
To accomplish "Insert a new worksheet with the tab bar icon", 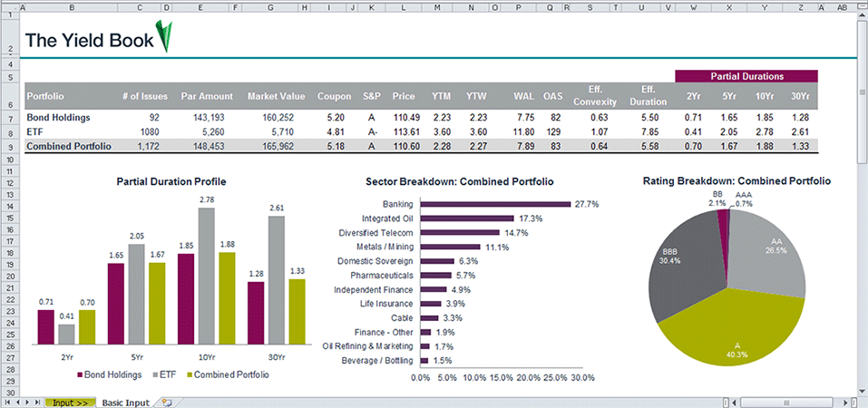I will [167, 403].
